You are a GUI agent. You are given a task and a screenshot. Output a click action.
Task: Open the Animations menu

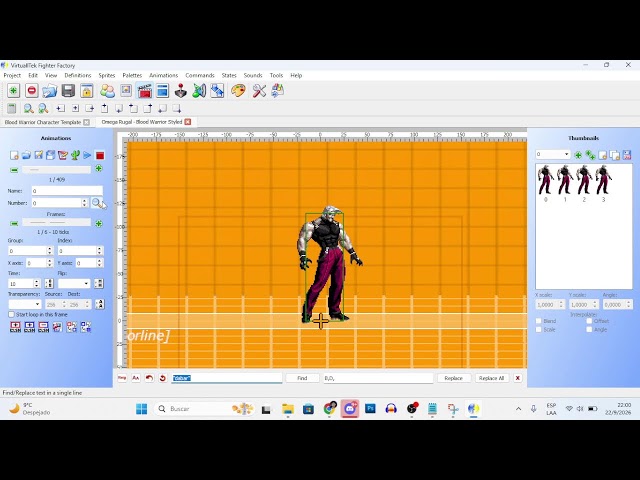163,75
